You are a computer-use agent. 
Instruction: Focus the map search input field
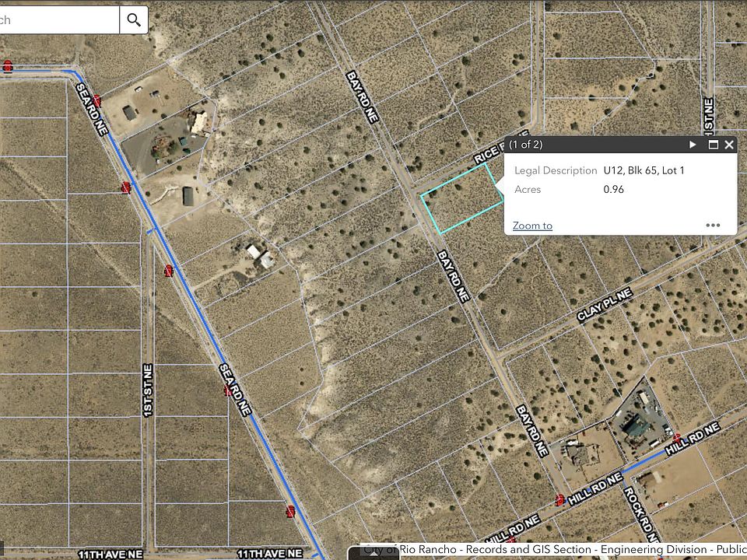59,20
